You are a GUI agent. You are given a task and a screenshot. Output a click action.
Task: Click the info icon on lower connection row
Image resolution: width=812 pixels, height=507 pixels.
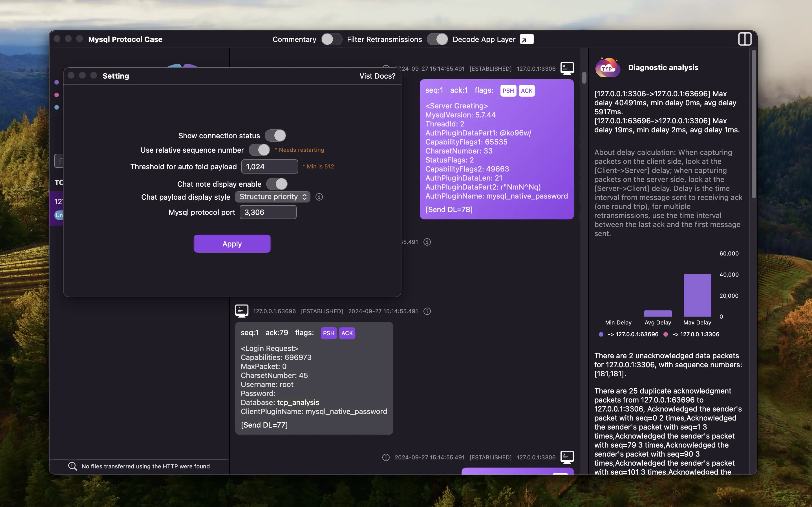pyautogui.click(x=385, y=457)
